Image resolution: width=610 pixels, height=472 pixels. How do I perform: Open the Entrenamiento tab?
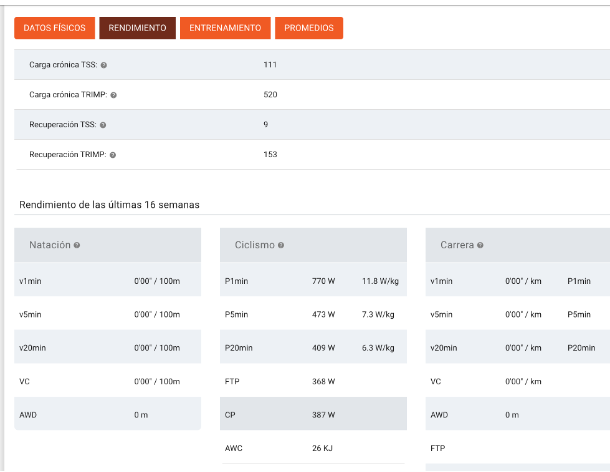click(225, 28)
